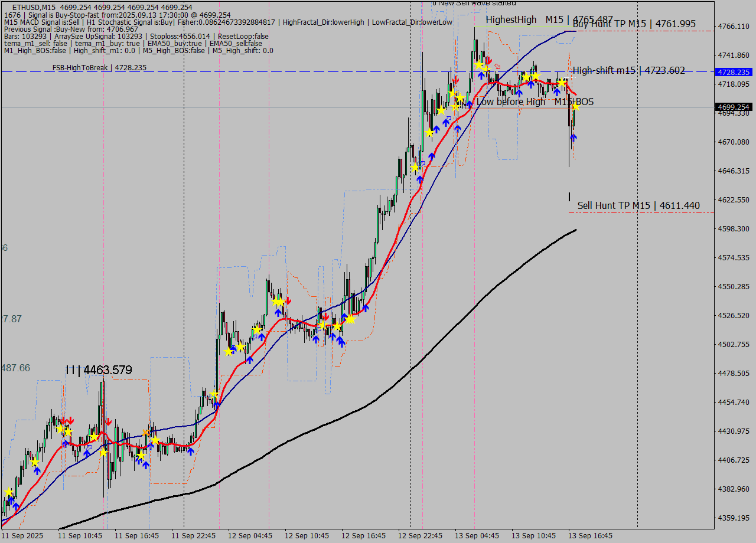756x543 pixels.
Task: Click the 12 Sep 10:45 time axis label
Action: [x=307, y=535]
